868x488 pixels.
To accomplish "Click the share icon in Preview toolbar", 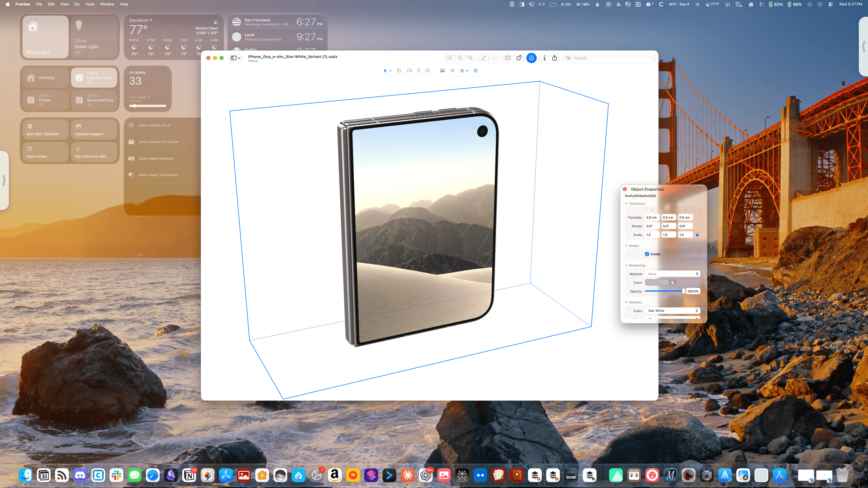I will tap(554, 58).
